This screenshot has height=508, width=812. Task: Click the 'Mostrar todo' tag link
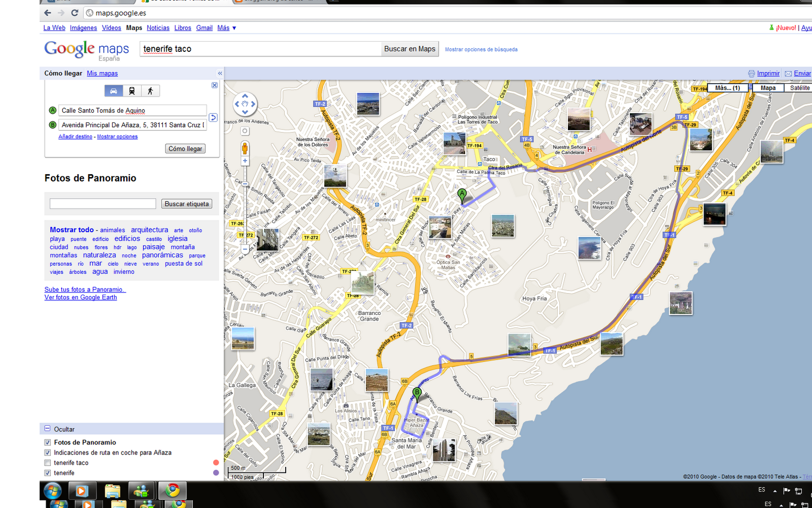[72, 230]
